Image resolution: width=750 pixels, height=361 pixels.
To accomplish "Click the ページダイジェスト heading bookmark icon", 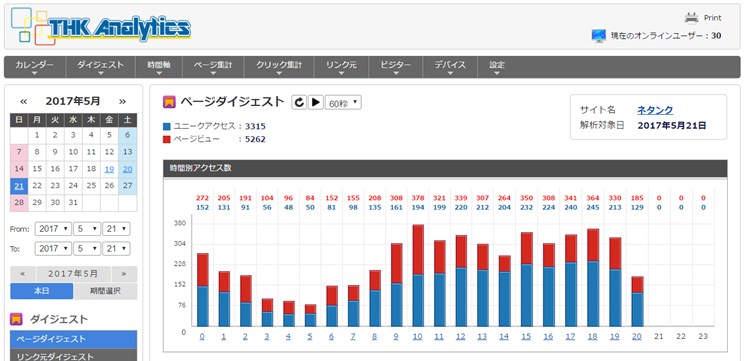I will click(169, 102).
